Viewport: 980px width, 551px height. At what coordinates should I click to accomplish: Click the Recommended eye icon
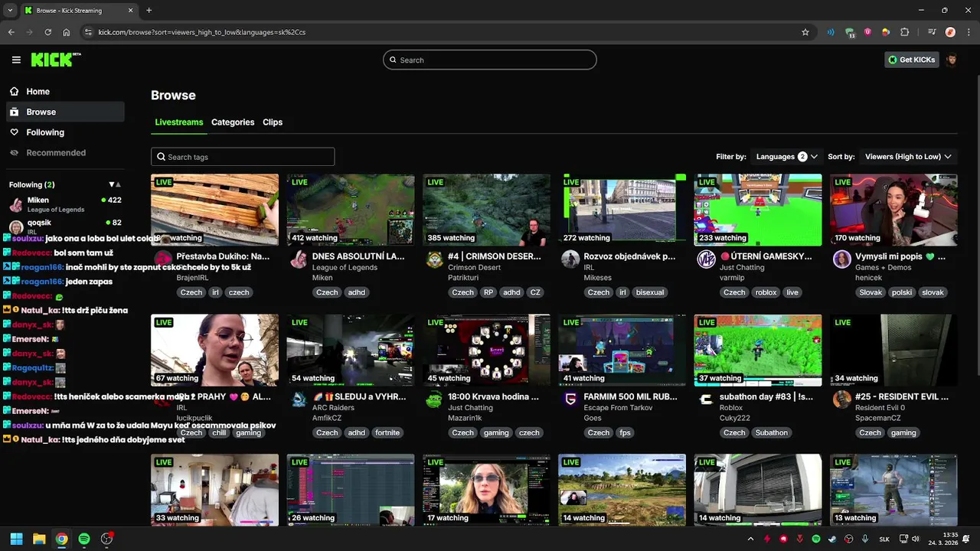click(x=14, y=153)
